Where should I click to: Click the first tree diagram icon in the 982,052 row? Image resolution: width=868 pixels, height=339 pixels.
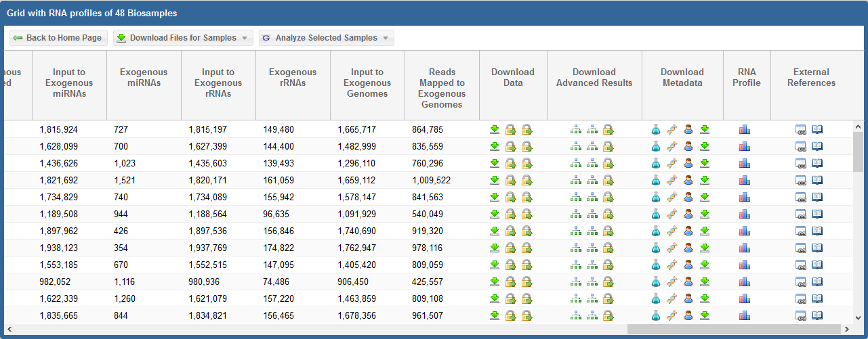(x=576, y=281)
